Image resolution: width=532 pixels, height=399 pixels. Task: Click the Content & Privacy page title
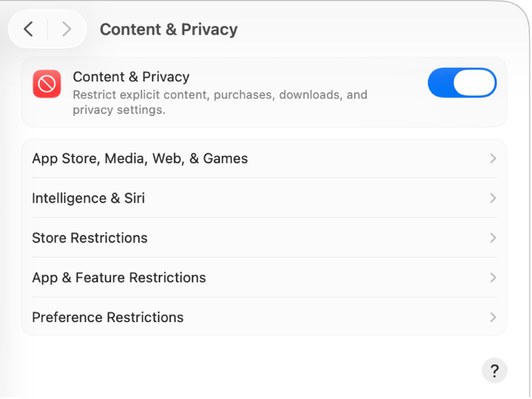tap(168, 29)
